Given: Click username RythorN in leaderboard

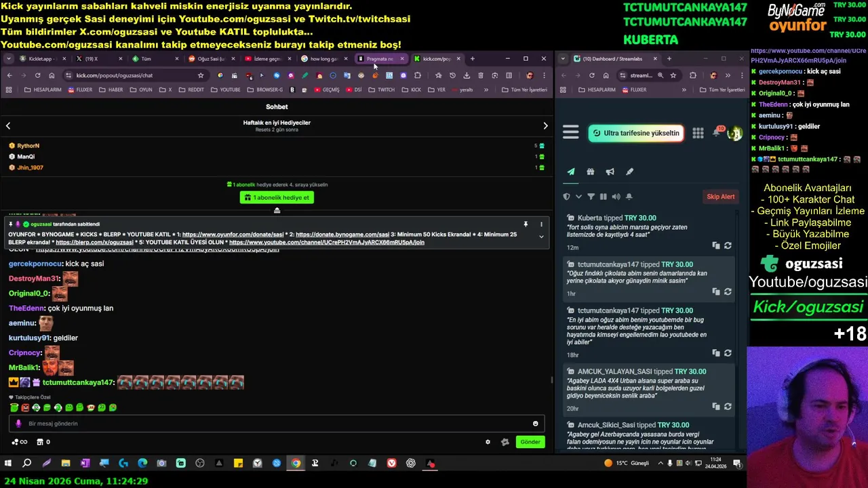Looking at the screenshot, I should pos(28,146).
